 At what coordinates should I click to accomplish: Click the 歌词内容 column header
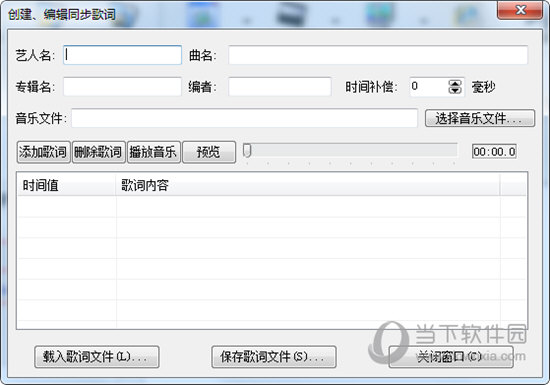click(x=308, y=185)
